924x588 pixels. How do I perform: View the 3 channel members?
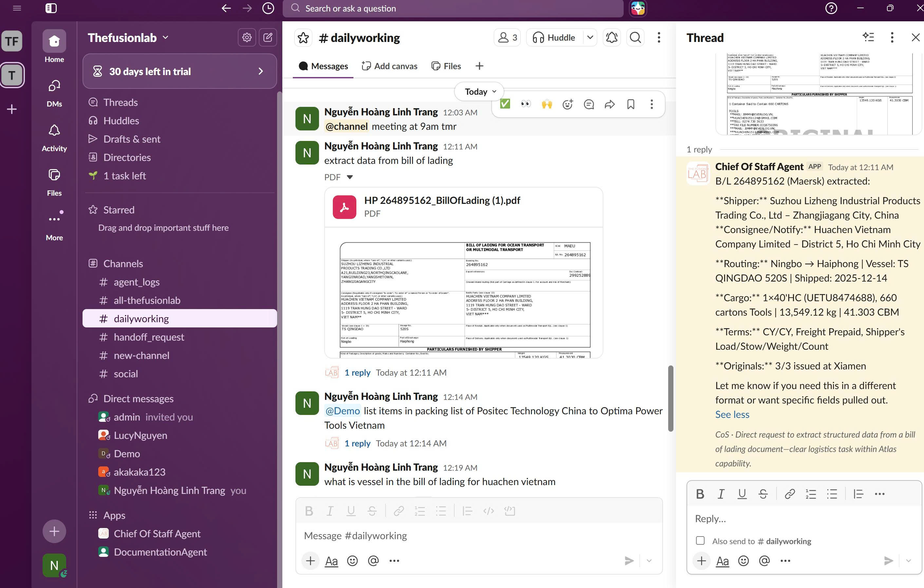pyautogui.click(x=507, y=38)
